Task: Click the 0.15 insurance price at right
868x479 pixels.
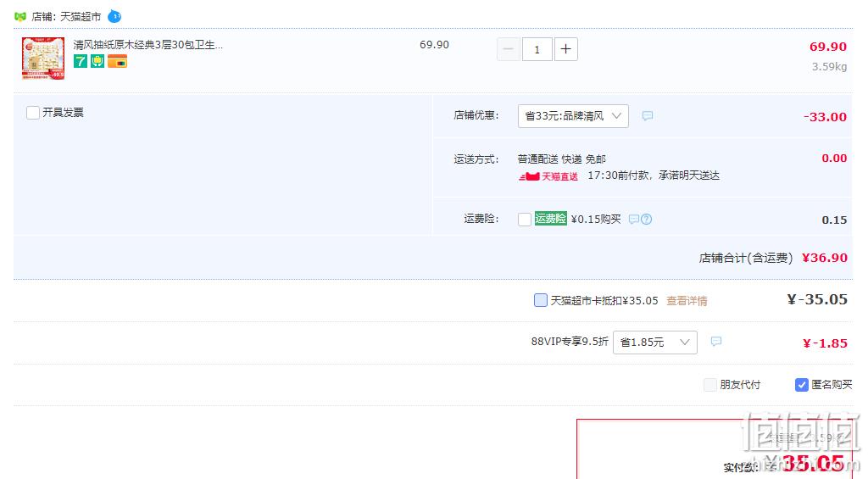Action: [x=834, y=220]
